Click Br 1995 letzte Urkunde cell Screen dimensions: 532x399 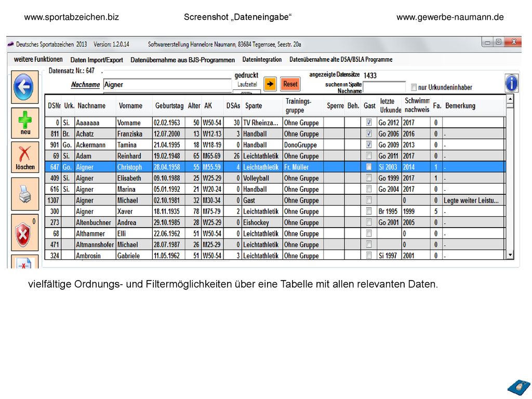(x=390, y=211)
